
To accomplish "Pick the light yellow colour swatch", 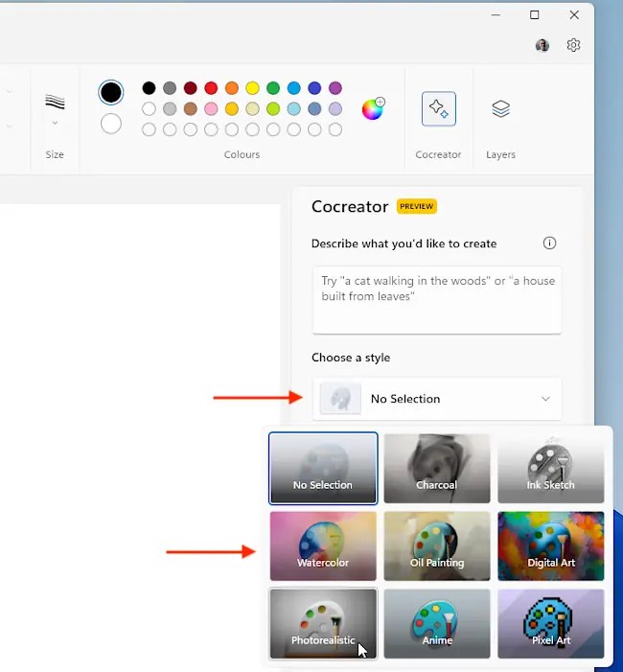I will click(252, 109).
